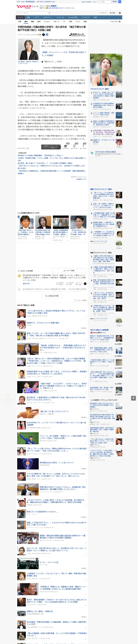
Task: Focus the ウェブ検索 input at top
Action: coord(104,2)
